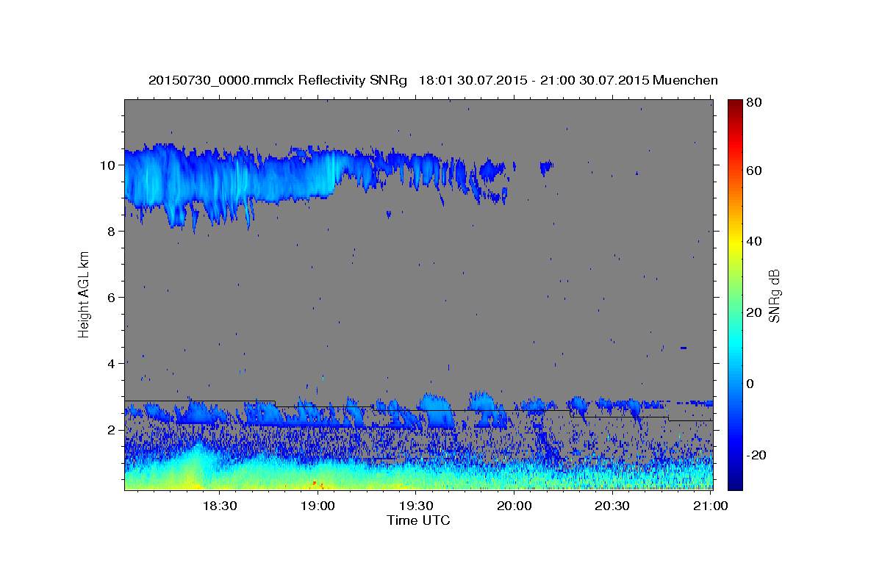The image size is (882, 588).
Task: Click the "SNRg dB" colorbar label
Action: point(774,295)
